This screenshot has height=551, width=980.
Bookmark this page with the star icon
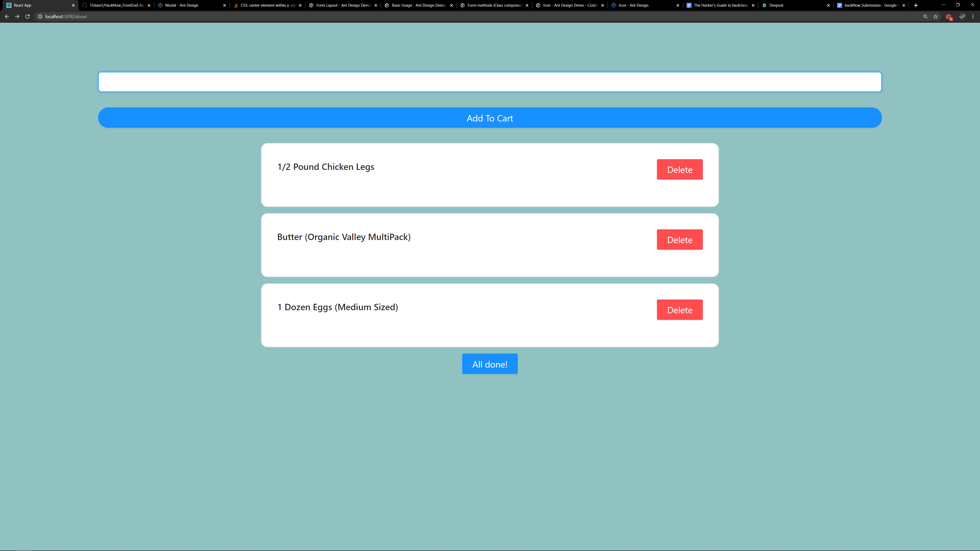936,16
